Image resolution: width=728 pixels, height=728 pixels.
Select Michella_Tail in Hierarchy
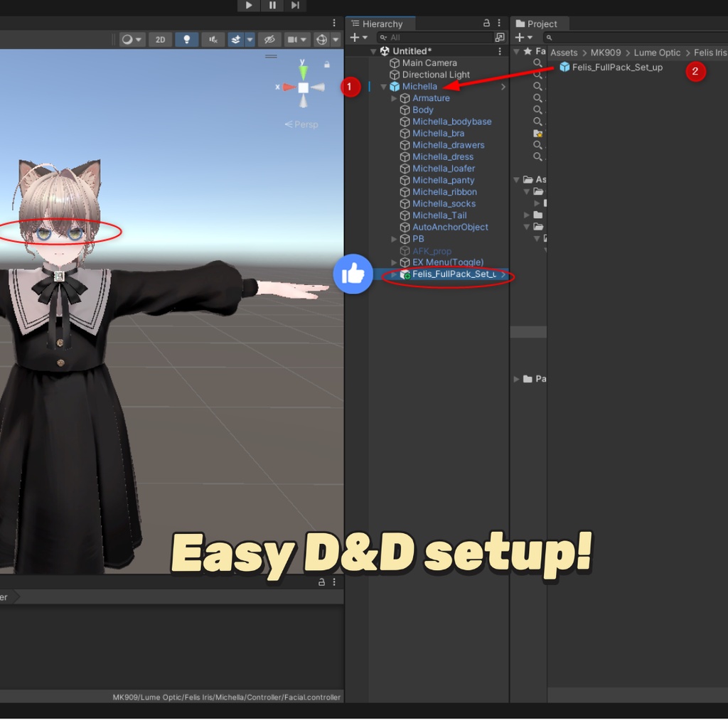tap(439, 215)
